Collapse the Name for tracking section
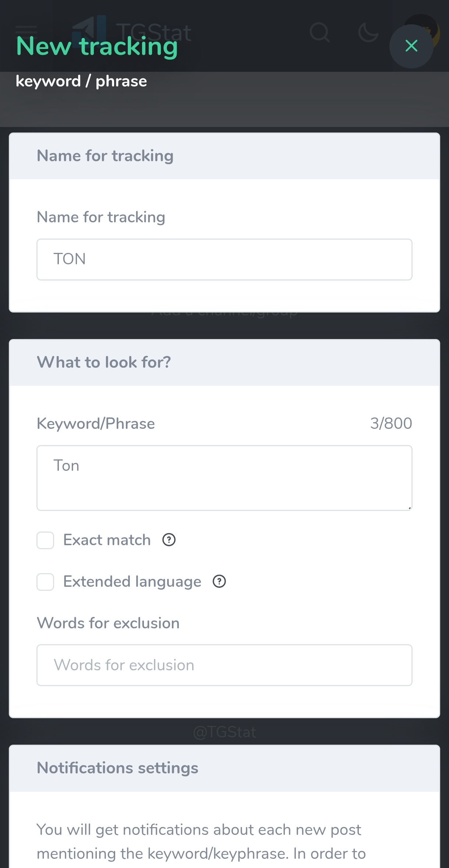449x868 pixels. tap(105, 155)
